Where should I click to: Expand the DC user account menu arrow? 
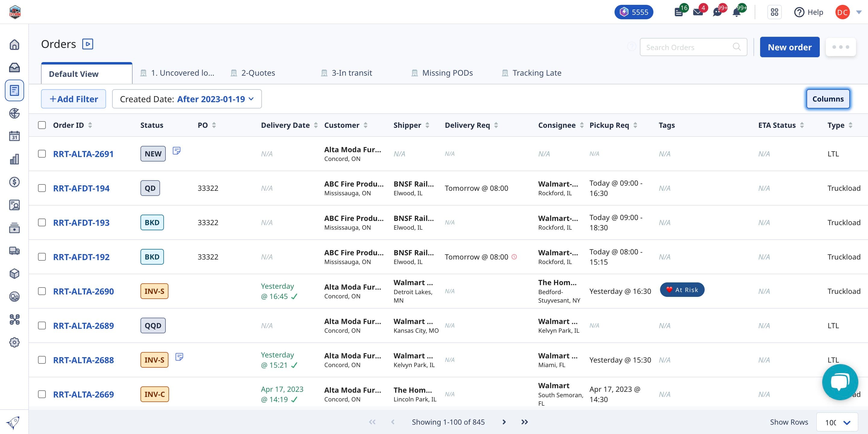point(859,12)
